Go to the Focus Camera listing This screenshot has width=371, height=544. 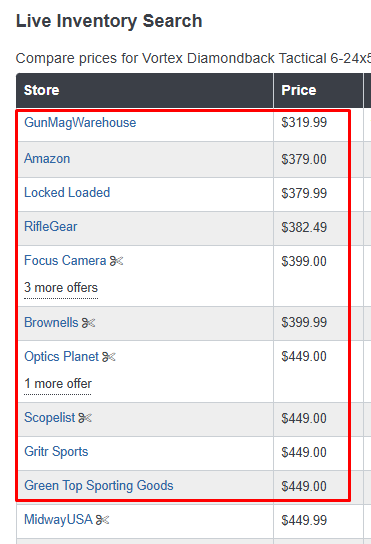pyautogui.click(x=65, y=261)
